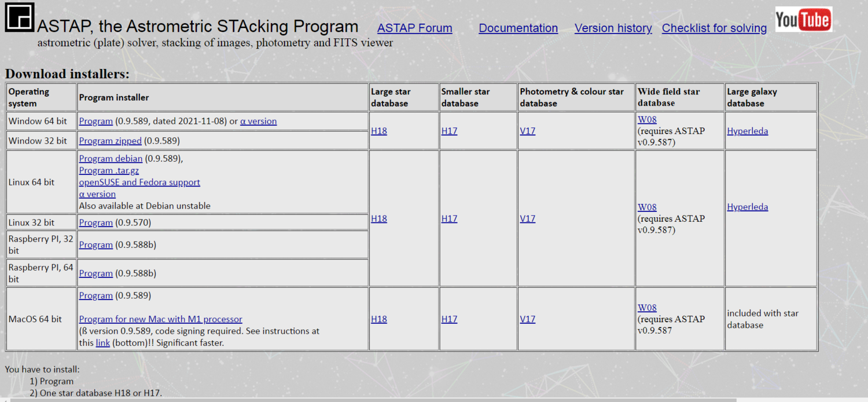The image size is (868, 402).
Task: Download V17 database in Linux row
Action: [x=528, y=218]
